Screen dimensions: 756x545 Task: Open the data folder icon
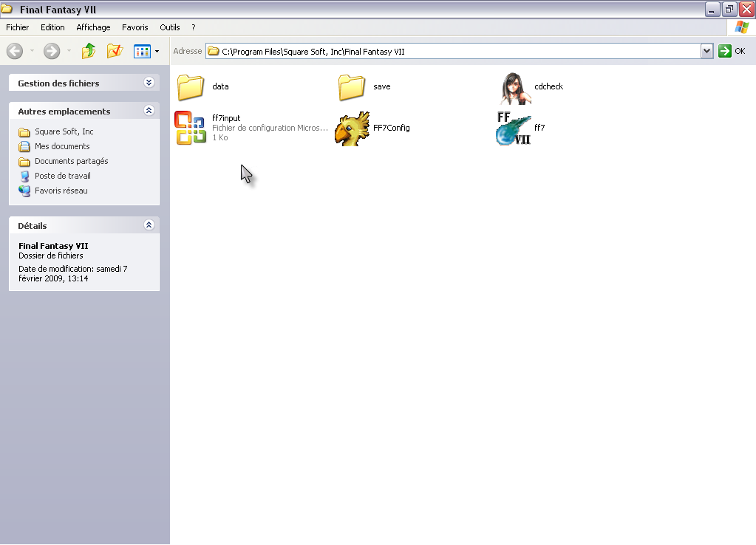pyautogui.click(x=191, y=87)
